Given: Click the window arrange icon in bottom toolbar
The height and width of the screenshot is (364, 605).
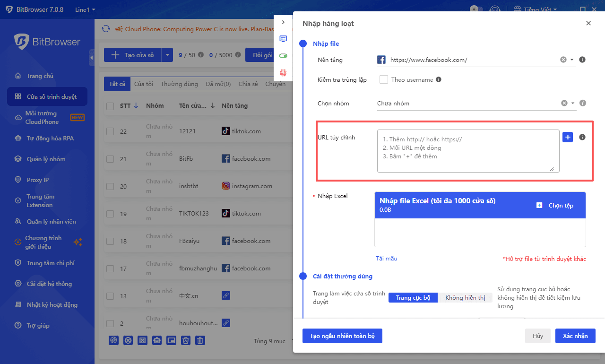Looking at the screenshot, I should [x=171, y=340].
